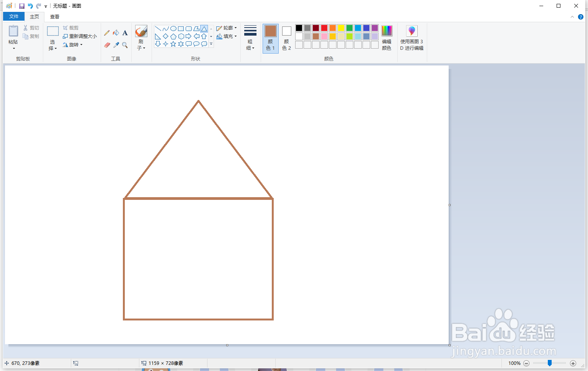This screenshot has width=588, height=371.
Task: Choose the Right triangle shape
Action: tap(158, 36)
